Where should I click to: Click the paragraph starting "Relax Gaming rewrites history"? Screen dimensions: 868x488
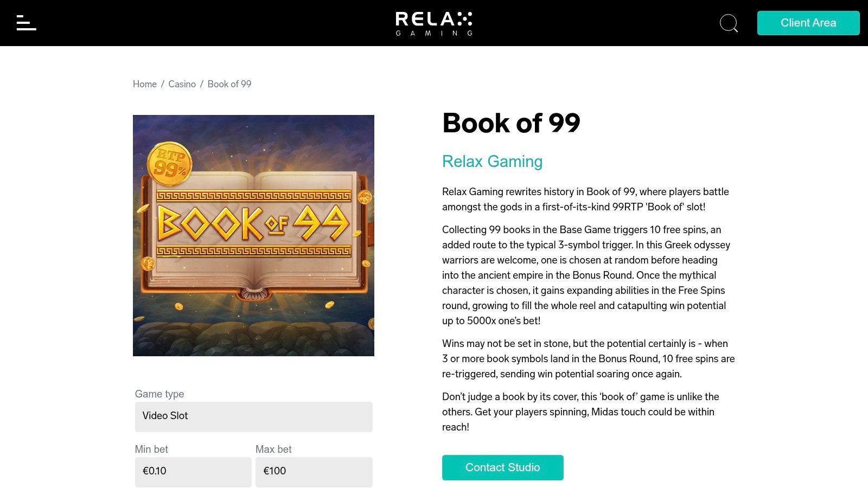pos(585,199)
